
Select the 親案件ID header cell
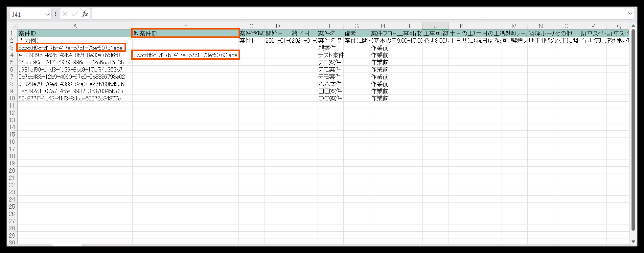[186, 33]
